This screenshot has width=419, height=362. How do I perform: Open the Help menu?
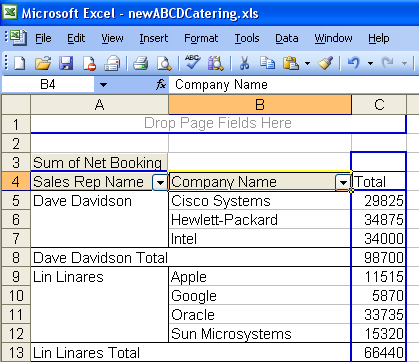click(379, 38)
